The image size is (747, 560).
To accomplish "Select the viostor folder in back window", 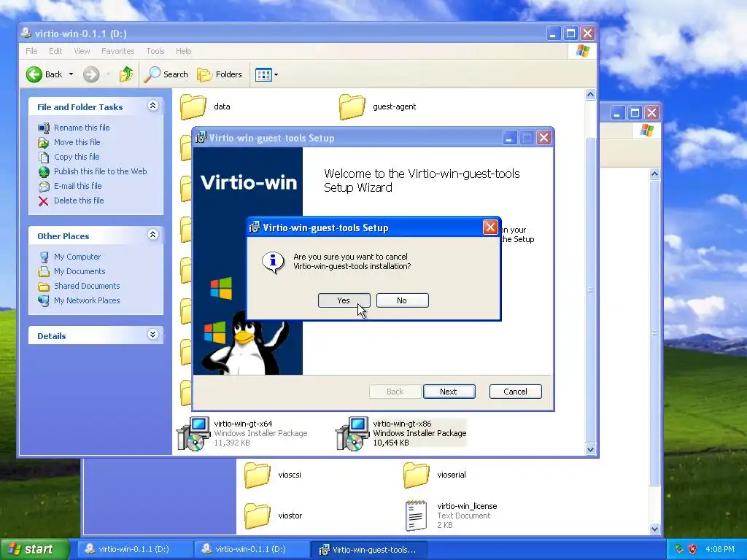I will click(x=258, y=516).
